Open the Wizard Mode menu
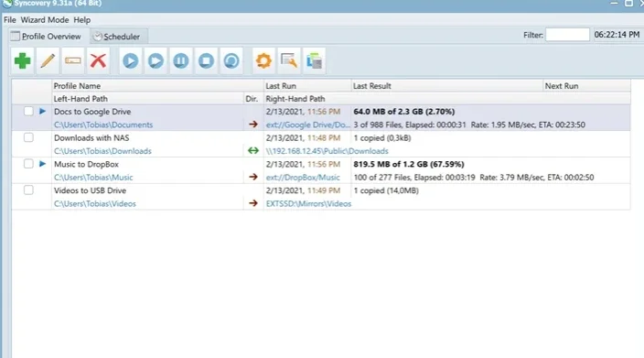This screenshot has width=644, height=358. coord(45,20)
